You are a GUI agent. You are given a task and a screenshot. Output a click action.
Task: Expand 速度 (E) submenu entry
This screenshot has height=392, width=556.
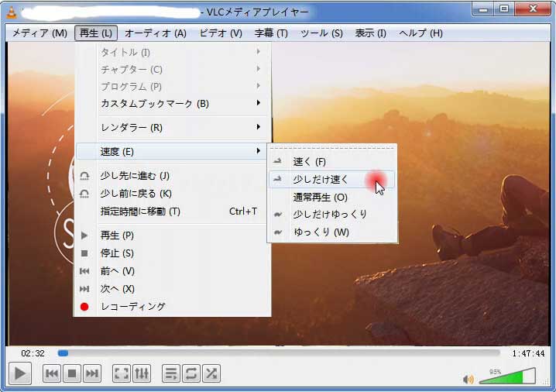(173, 152)
